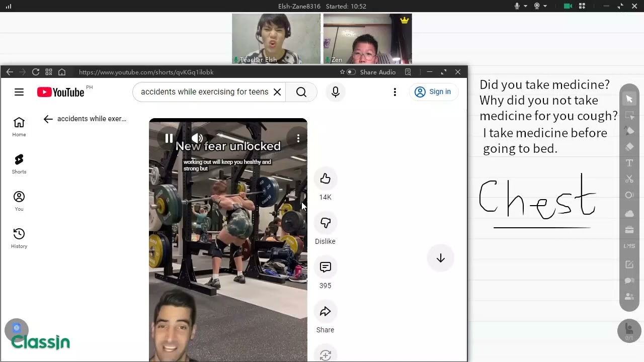Reload the embedded browser page
Screen dimensions: 644x362
point(35,72)
